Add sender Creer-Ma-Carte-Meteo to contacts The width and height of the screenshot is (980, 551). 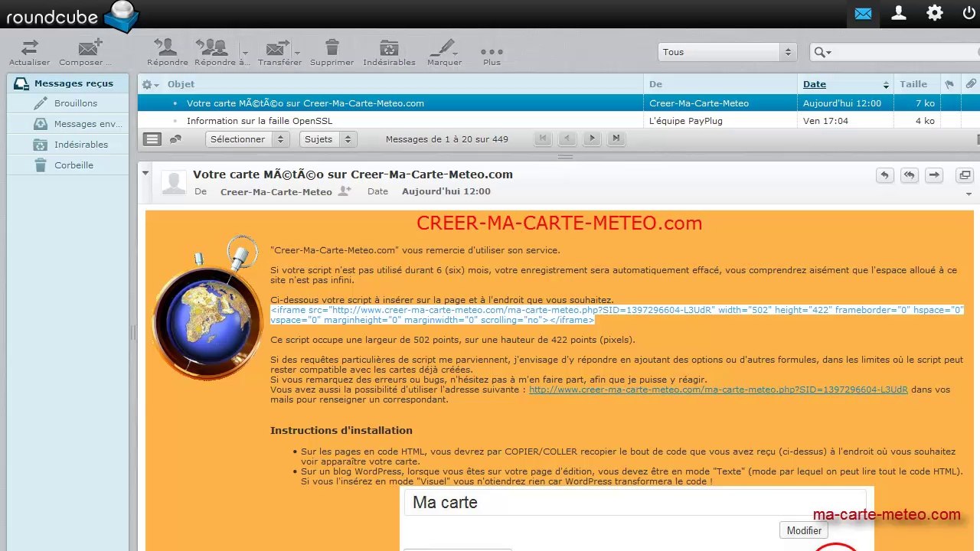coord(345,191)
